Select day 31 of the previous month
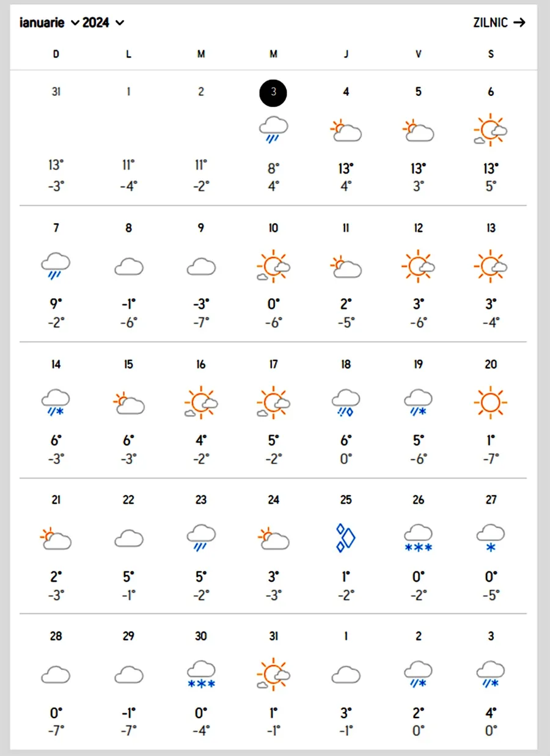The height and width of the screenshot is (756, 550). pos(56,92)
